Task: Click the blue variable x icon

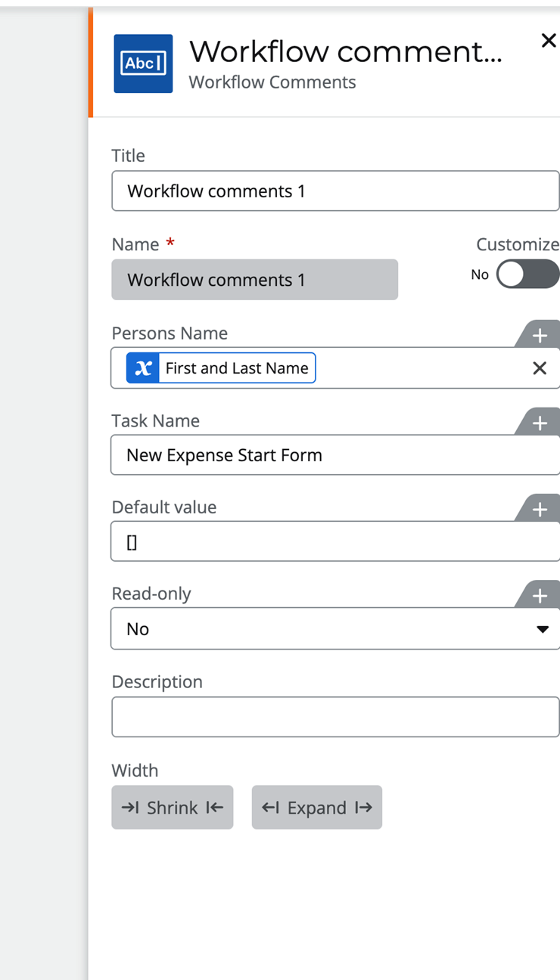Action: pos(143,368)
